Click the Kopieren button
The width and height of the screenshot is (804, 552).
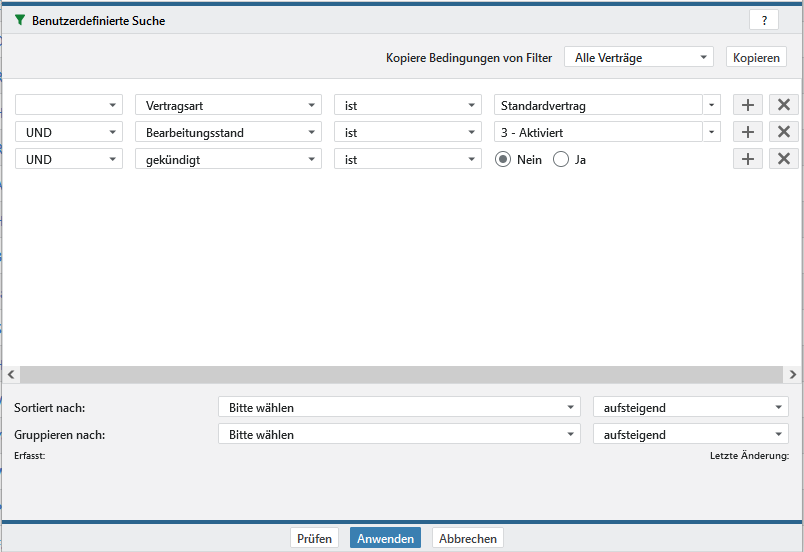pyautogui.click(x=756, y=58)
